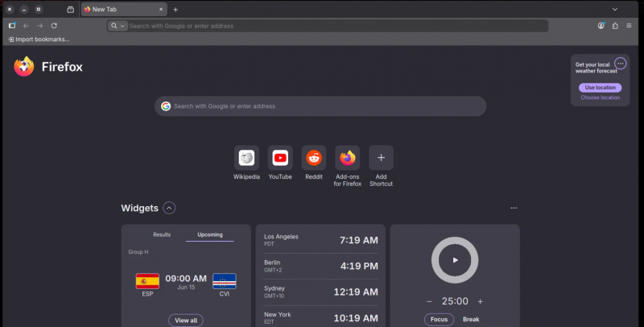Open the tab overview icon
This screenshot has width=644, height=327.
(x=71, y=10)
